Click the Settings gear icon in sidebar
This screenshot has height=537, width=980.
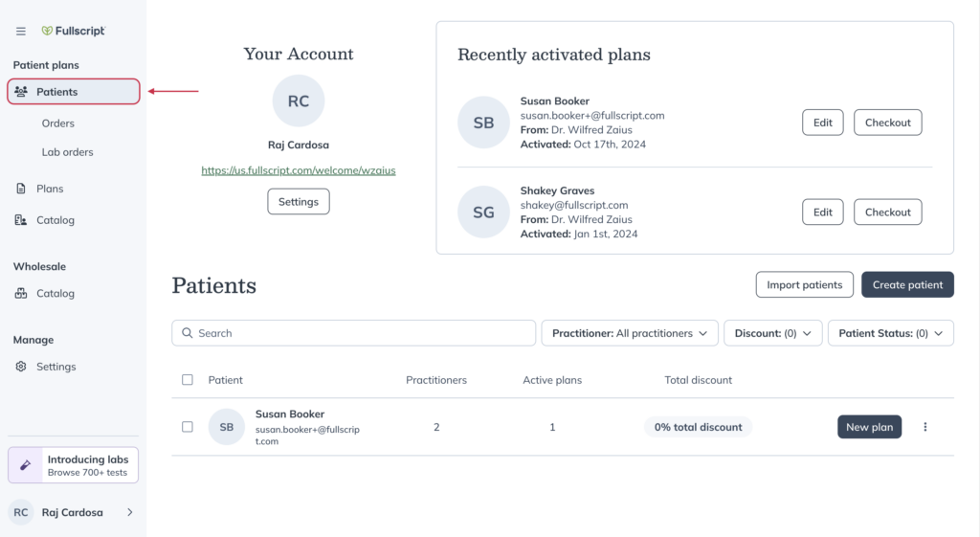(x=21, y=367)
